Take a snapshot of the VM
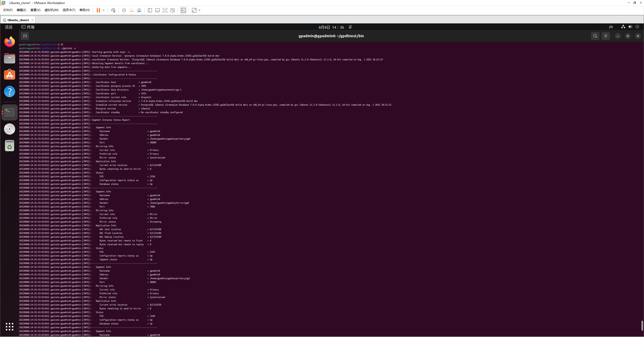 pos(124,10)
